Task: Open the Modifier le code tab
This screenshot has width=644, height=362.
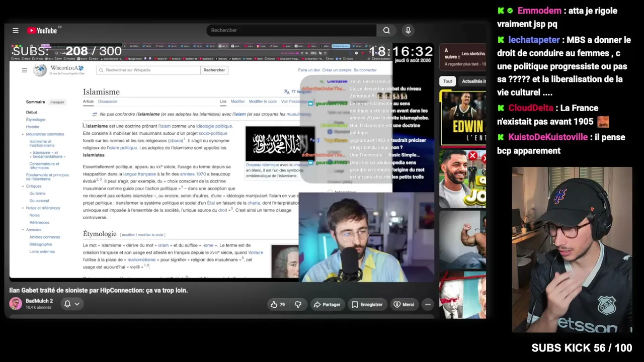Action: point(263,102)
